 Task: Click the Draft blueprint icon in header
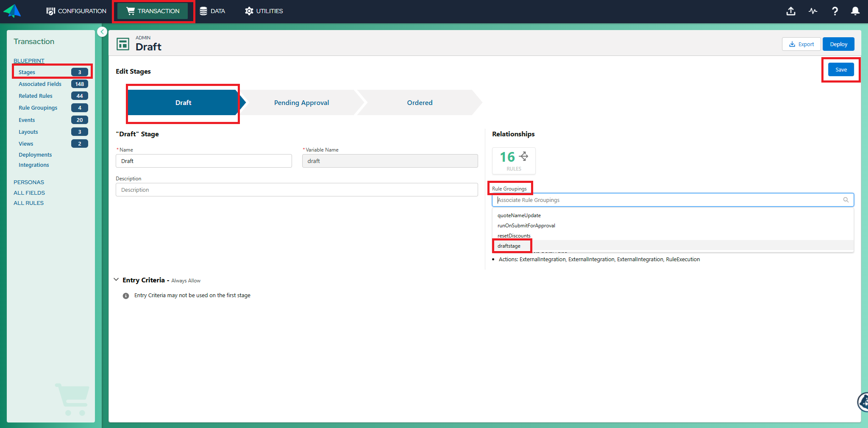[123, 44]
